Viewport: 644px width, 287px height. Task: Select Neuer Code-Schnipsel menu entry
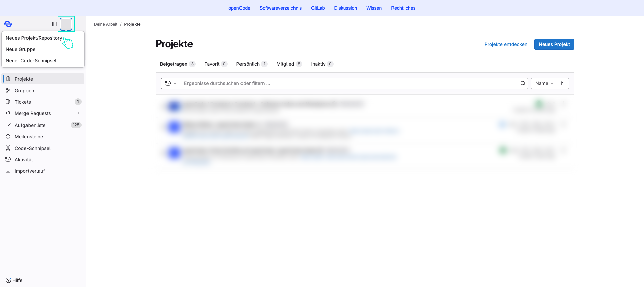[x=31, y=61]
